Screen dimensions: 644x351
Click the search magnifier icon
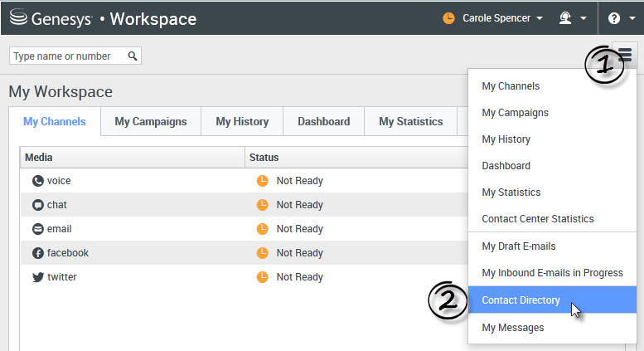[x=133, y=56]
